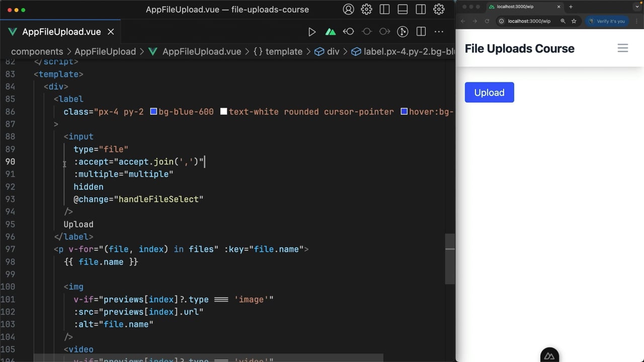The height and width of the screenshot is (362, 644).
Task: Reload the browser page
Action: tap(487, 21)
